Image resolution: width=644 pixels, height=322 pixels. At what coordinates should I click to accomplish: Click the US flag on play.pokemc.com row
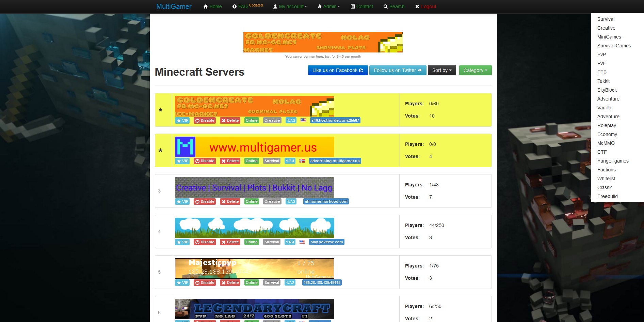302,242
